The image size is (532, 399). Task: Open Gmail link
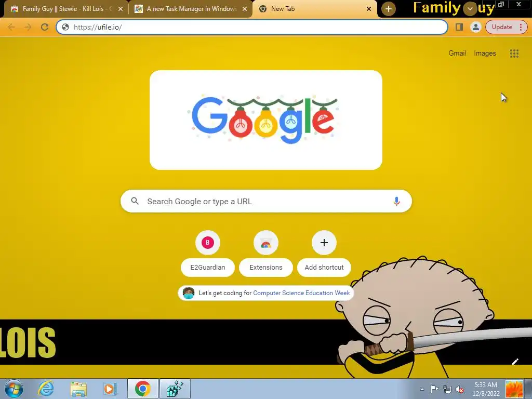(457, 54)
